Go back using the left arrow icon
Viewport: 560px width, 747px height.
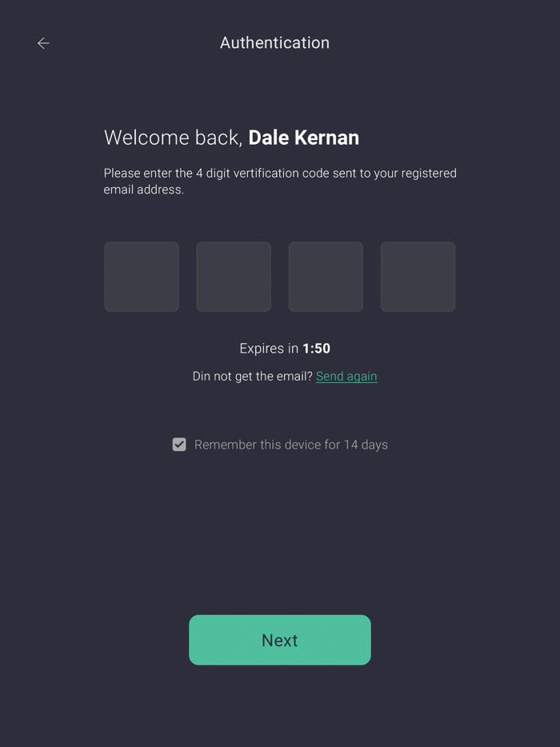pyautogui.click(x=43, y=43)
